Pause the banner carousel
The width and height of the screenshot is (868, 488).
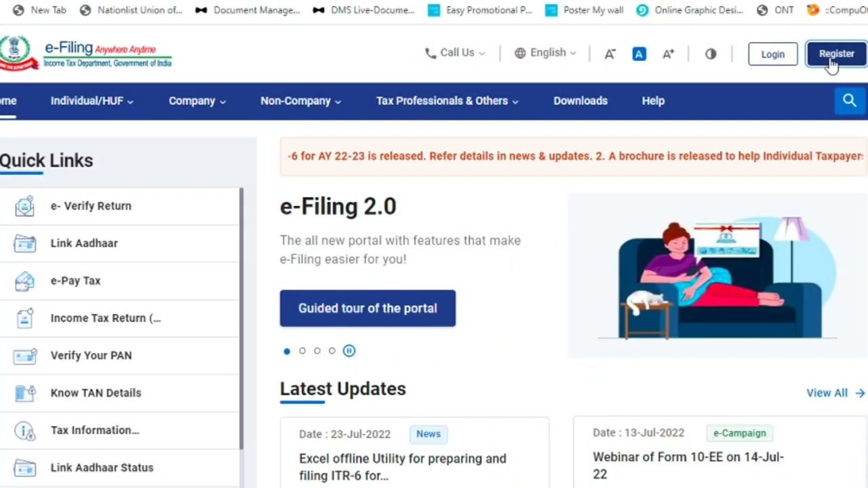coord(349,350)
